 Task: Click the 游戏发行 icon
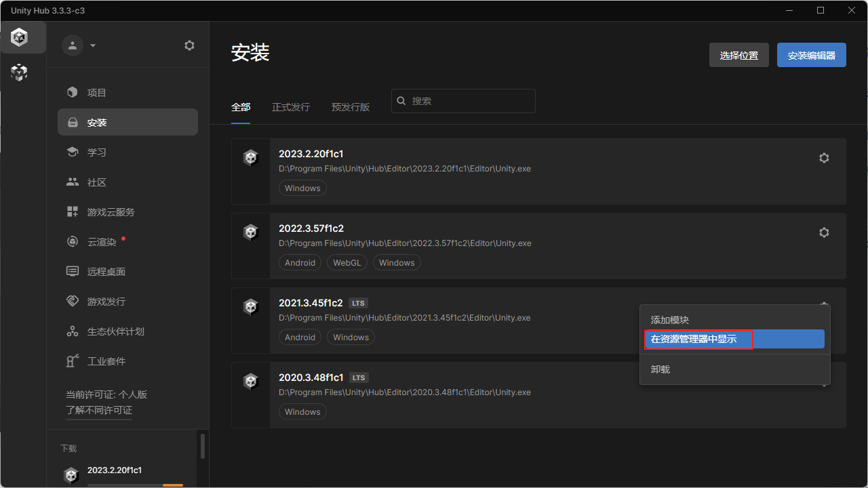(x=73, y=302)
